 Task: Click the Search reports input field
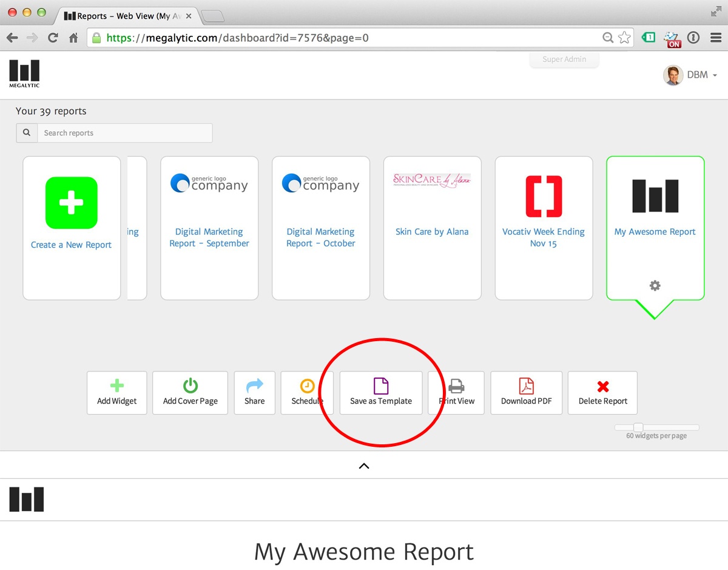124,133
